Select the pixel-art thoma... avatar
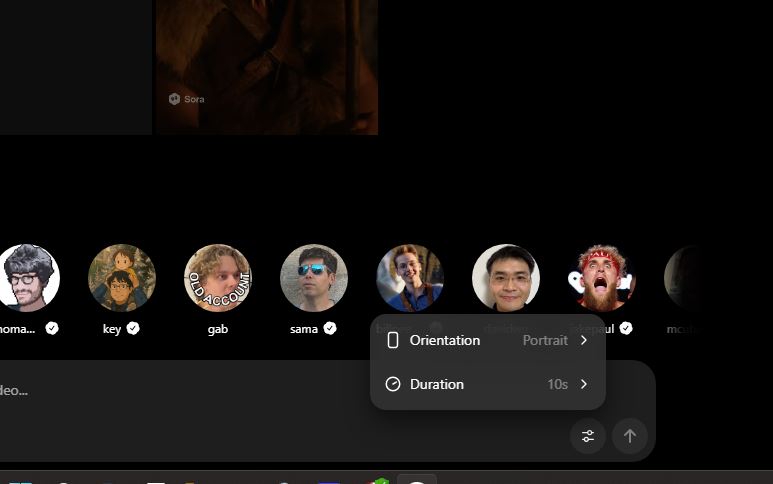This screenshot has width=773, height=484. (28, 278)
